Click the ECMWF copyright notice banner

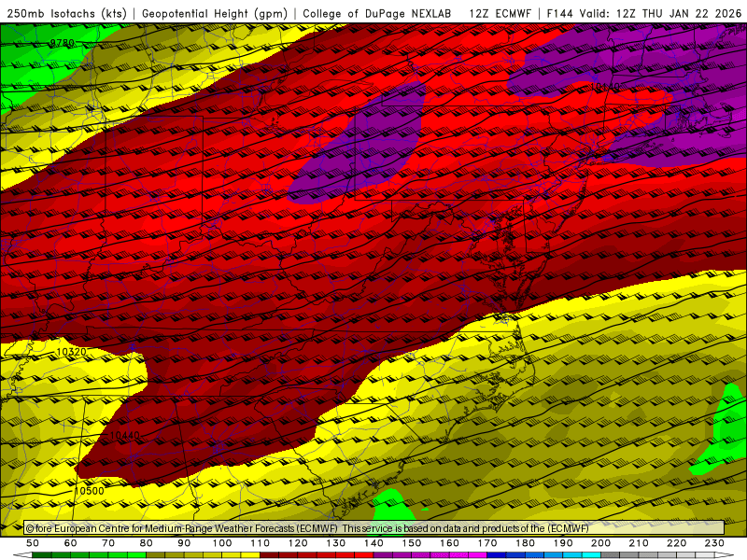(374, 528)
